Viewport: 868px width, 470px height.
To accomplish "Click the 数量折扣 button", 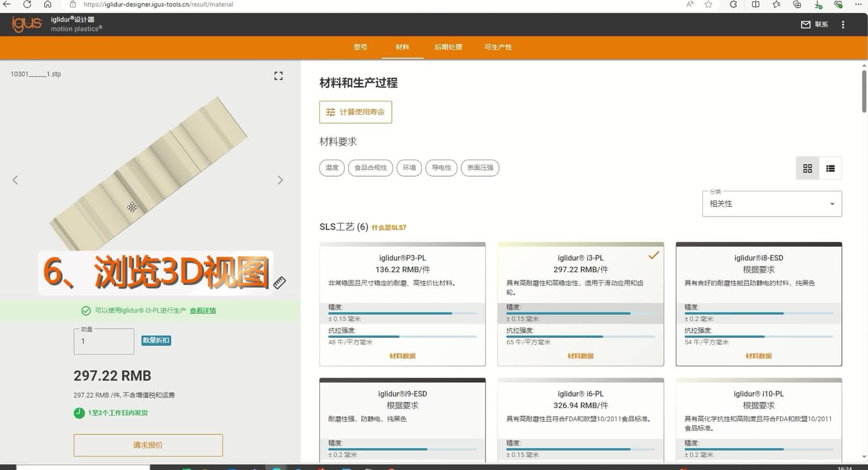I will pyautogui.click(x=156, y=340).
